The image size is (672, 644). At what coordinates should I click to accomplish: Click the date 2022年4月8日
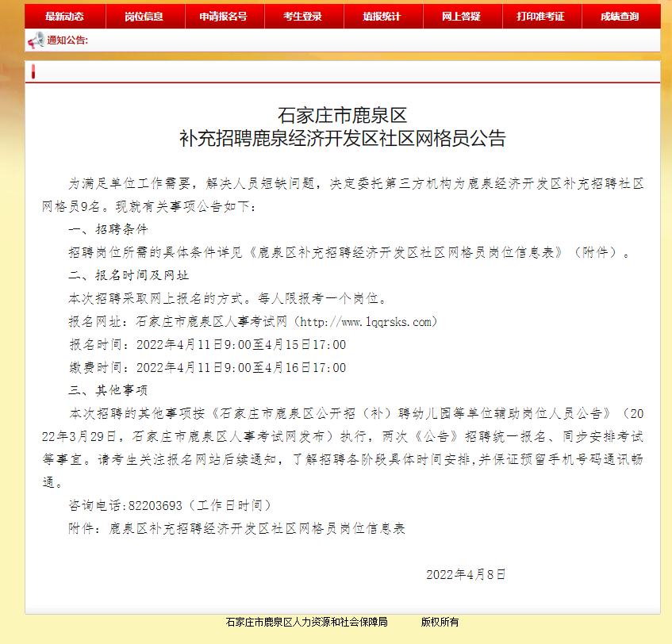point(466,574)
